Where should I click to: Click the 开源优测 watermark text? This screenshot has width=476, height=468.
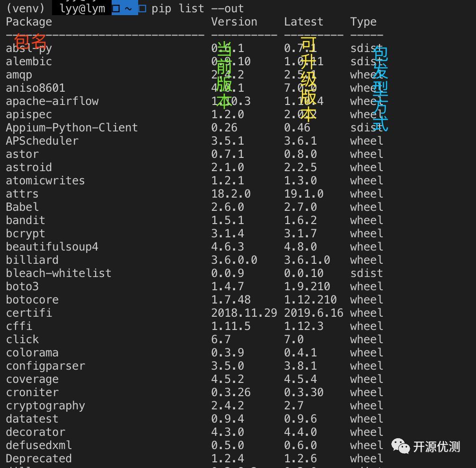point(436,447)
